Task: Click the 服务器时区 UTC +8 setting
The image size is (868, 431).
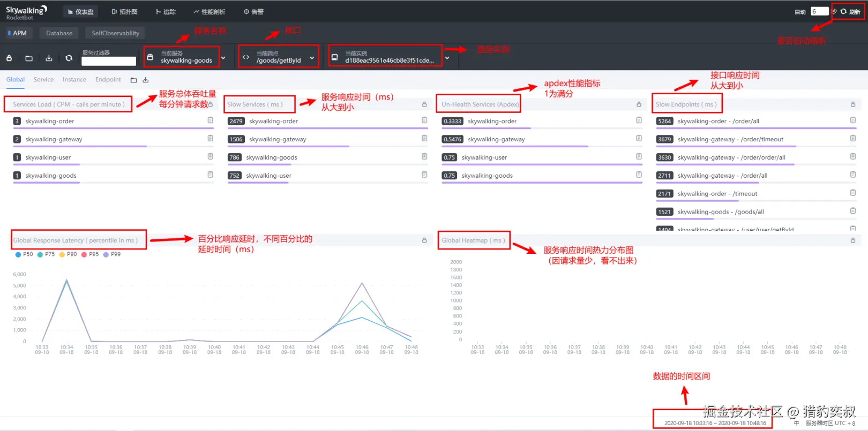Action: [x=830, y=423]
